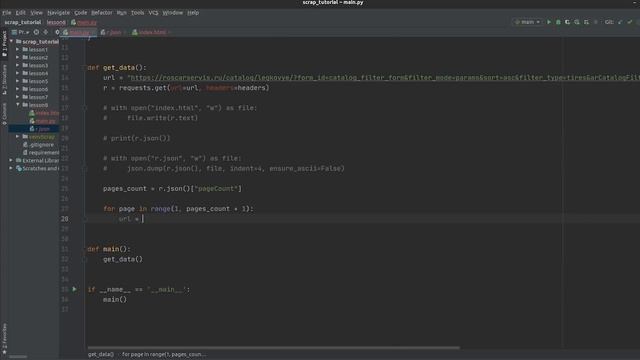Expand the lesson6 folder arrow
The width and height of the screenshot is (640, 360).
(18, 89)
